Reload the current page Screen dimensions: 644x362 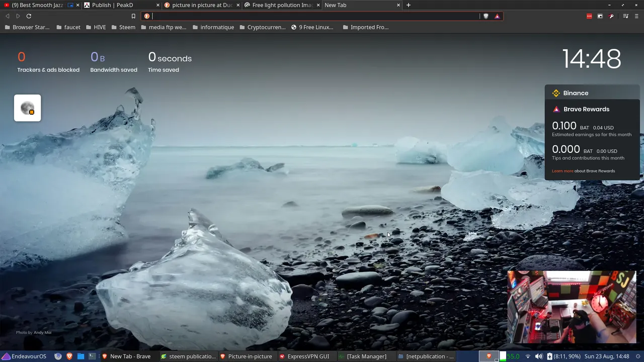click(29, 16)
